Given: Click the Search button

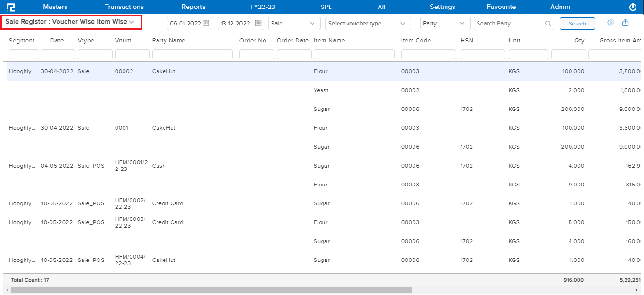Looking at the screenshot, I should [x=577, y=24].
